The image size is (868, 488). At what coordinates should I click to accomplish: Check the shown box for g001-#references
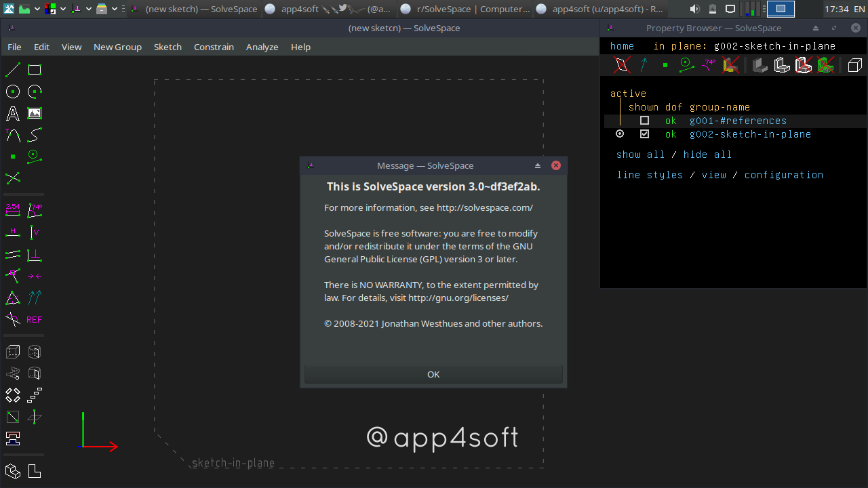click(644, 120)
